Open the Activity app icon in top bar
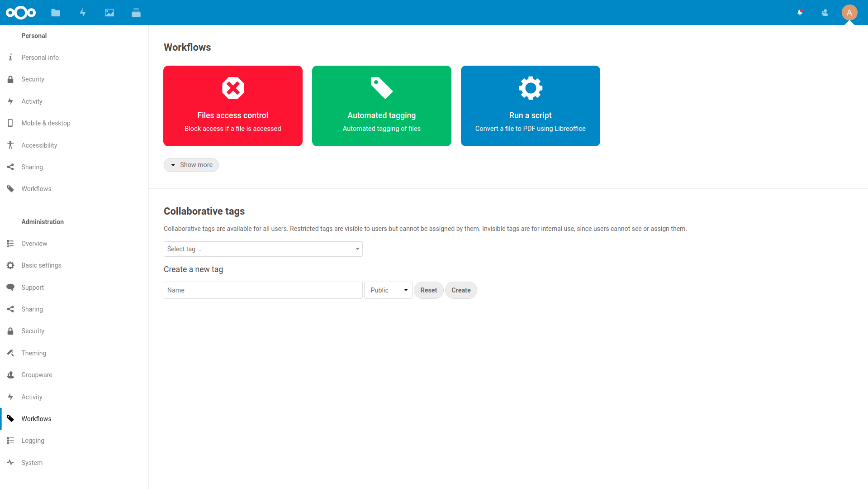 [x=82, y=13]
